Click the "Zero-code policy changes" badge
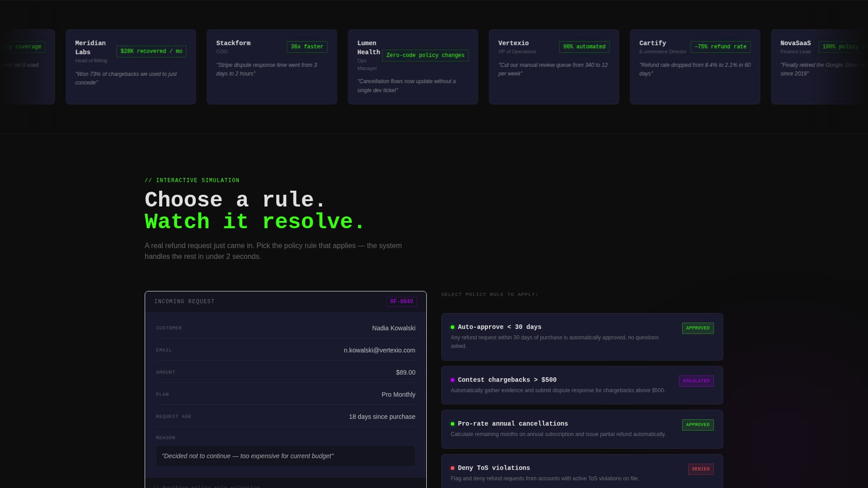Viewport: 868px width, 488px height. (x=425, y=56)
